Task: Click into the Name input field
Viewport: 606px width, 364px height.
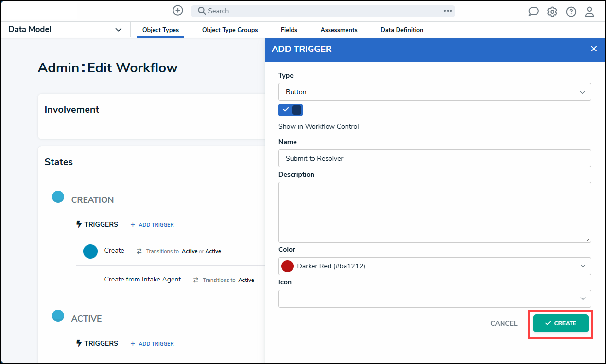Action: click(x=435, y=158)
